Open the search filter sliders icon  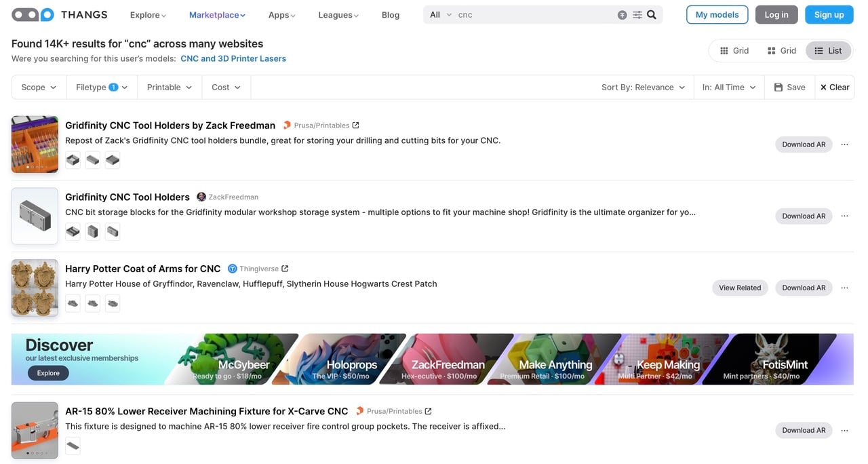[x=637, y=14]
